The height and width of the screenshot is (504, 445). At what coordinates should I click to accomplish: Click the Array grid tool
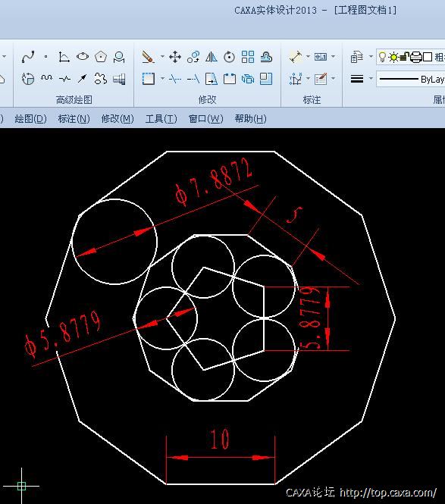pyautogui.click(x=248, y=57)
